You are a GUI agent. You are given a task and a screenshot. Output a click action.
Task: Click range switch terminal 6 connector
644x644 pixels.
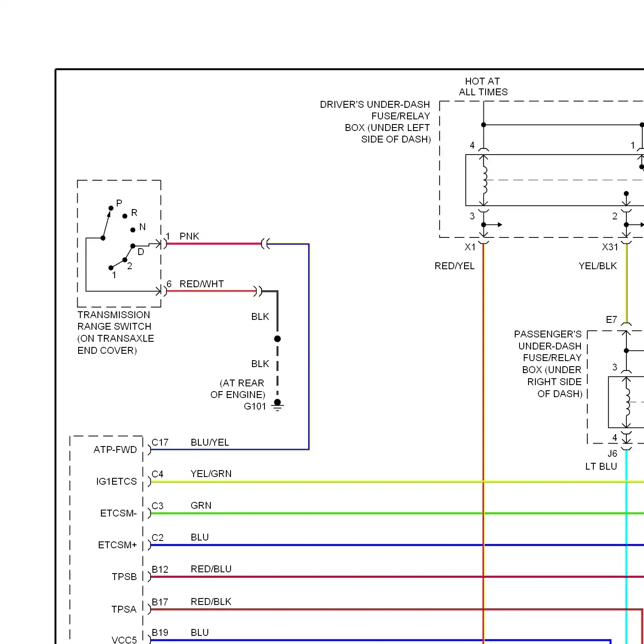click(x=162, y=291)
